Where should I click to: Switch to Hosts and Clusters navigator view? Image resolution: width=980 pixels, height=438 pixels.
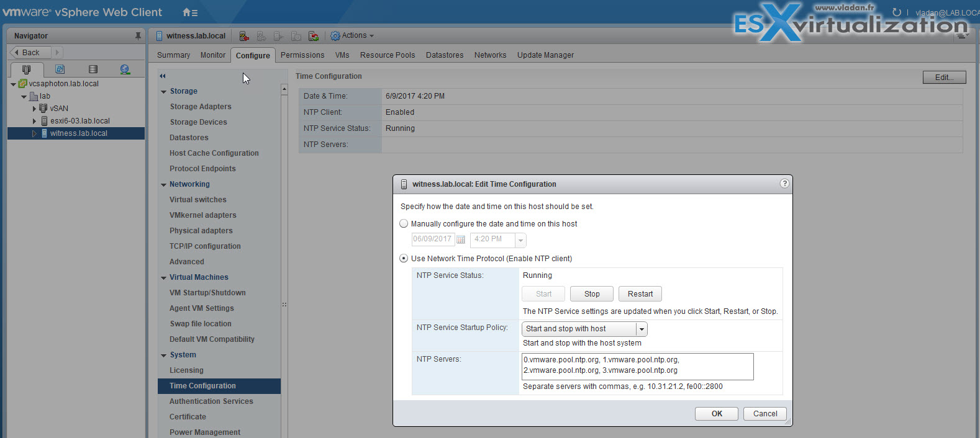pyautogui.click(x=27, y=69)
